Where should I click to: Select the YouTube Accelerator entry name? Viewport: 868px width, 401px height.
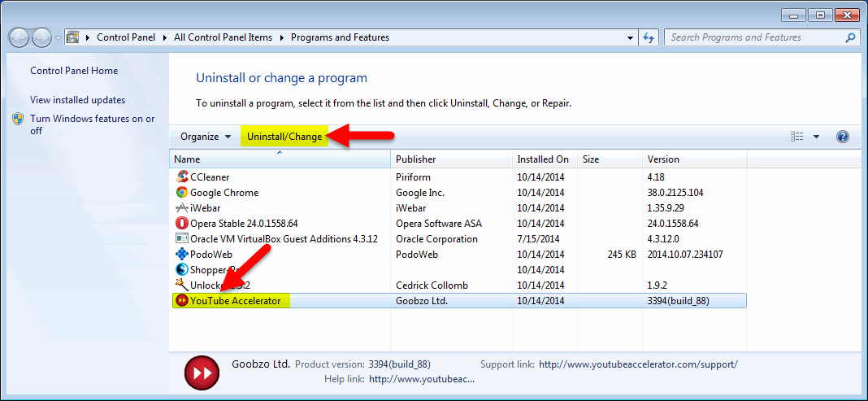[235, 301]
